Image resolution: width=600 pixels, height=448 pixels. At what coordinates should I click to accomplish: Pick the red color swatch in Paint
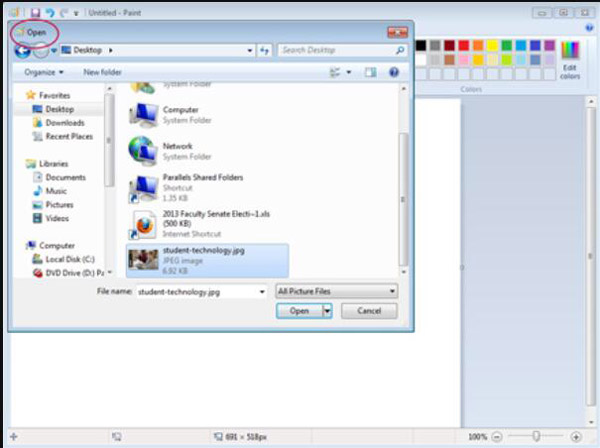click(463, 46)
